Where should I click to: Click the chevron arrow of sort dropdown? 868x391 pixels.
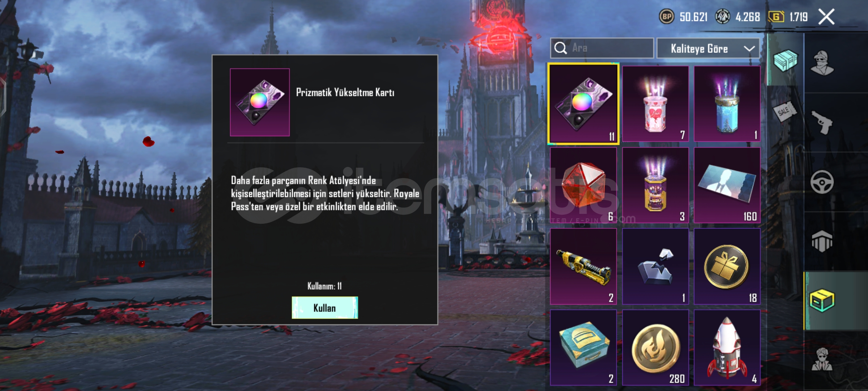point(749,49)
